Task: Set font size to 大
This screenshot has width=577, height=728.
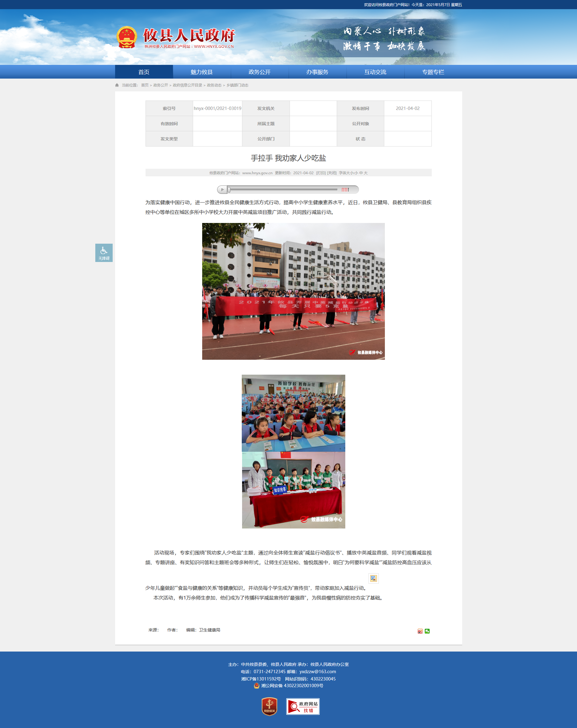Action: click(366, 173)
